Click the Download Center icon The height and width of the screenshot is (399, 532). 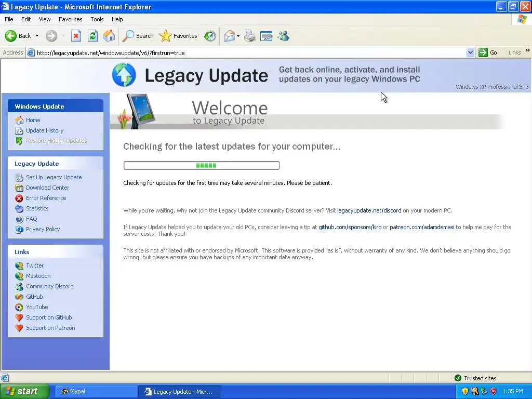click(x=19, y=188)
